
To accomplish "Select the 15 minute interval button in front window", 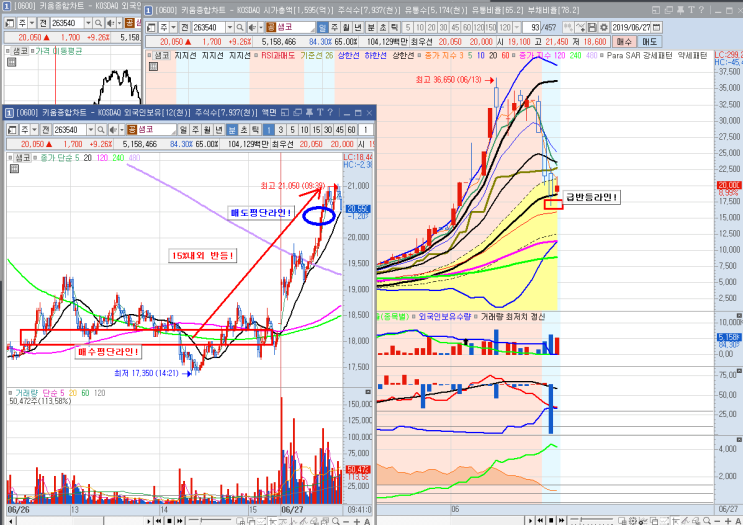I will click(x=316, y=130).
